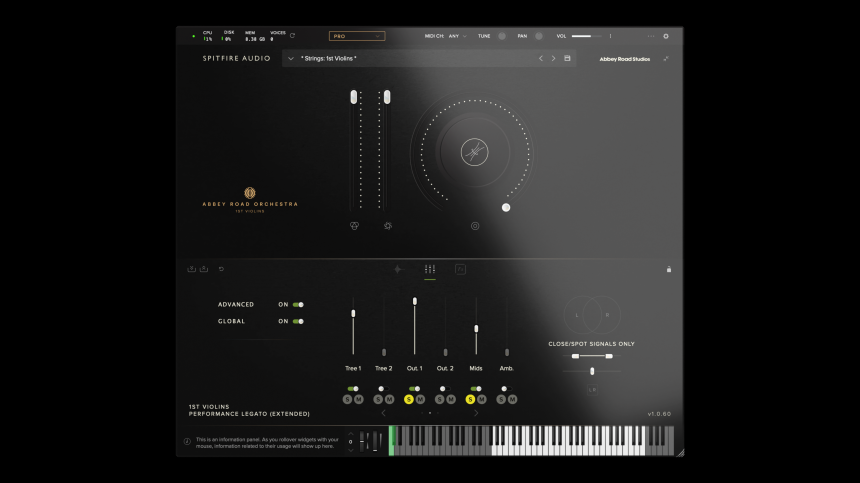
Task: Mute the Mids mic signal
Action: click(x=482, y=400)
